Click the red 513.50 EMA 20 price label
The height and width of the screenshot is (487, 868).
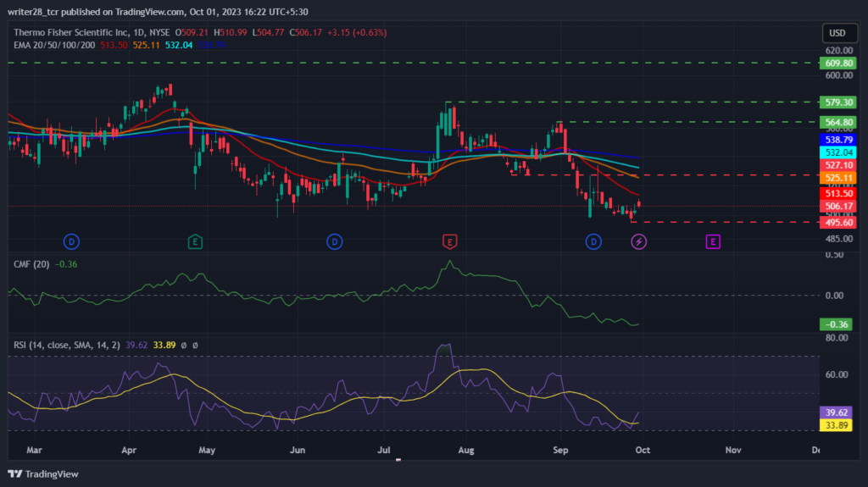tap(838, 194)
